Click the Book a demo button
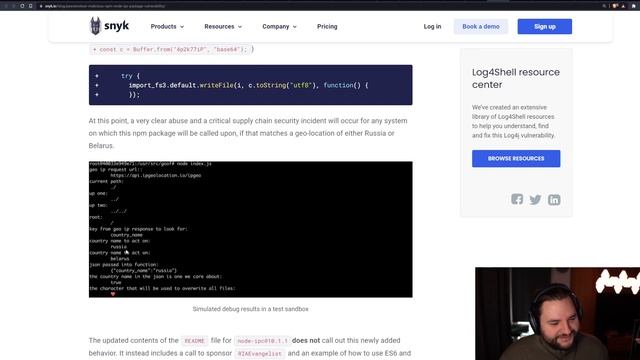 pos(481,27)
